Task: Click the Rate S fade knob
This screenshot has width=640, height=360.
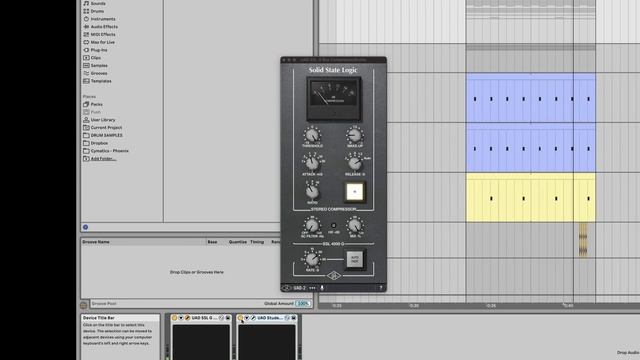Action: [x=312, y=260]
